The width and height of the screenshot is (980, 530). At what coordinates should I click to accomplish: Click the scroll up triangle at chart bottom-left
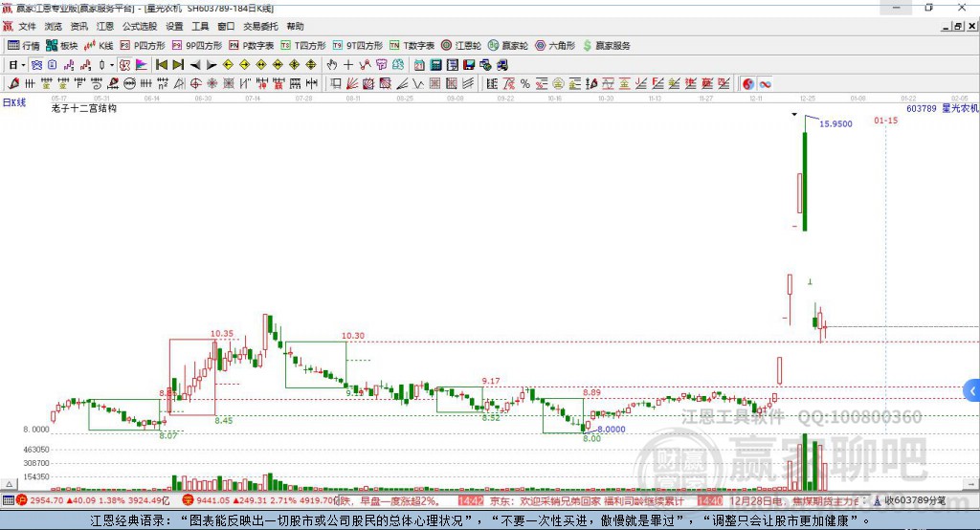pos(9,484)
